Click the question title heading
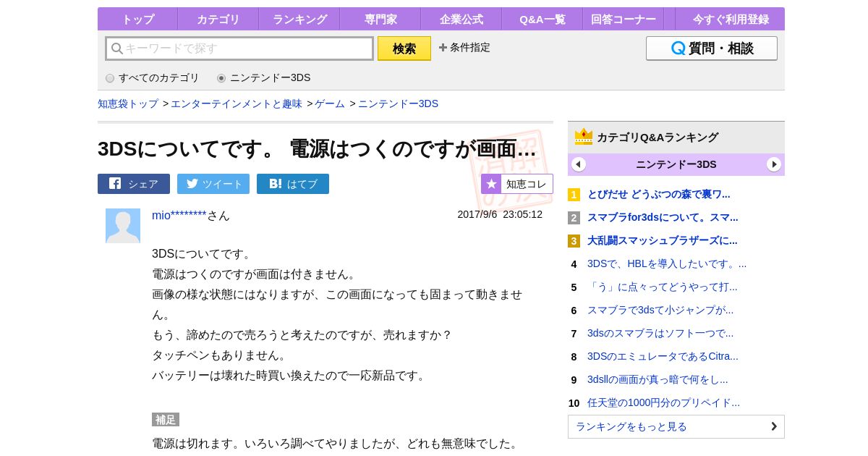 point(317,148)
